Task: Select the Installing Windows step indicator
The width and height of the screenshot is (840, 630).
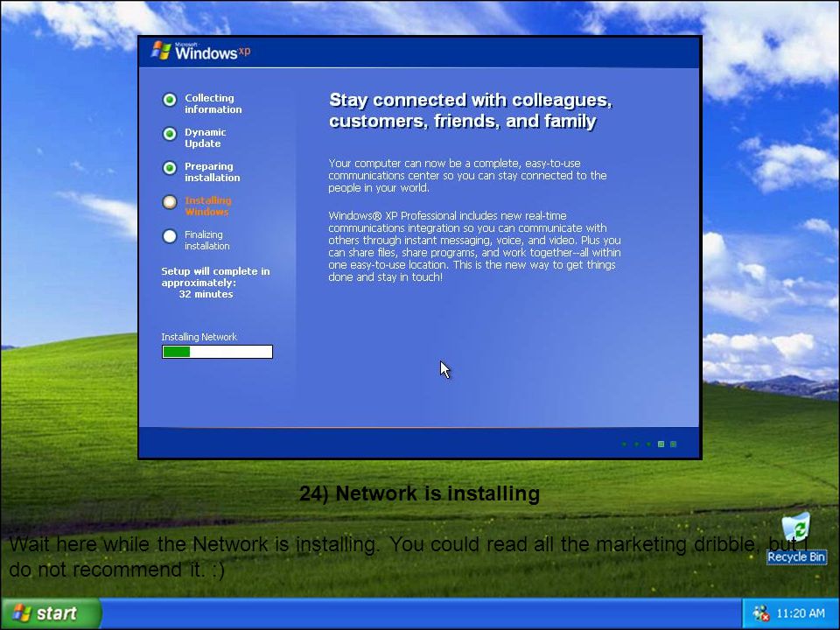Action: coord(170,202)
